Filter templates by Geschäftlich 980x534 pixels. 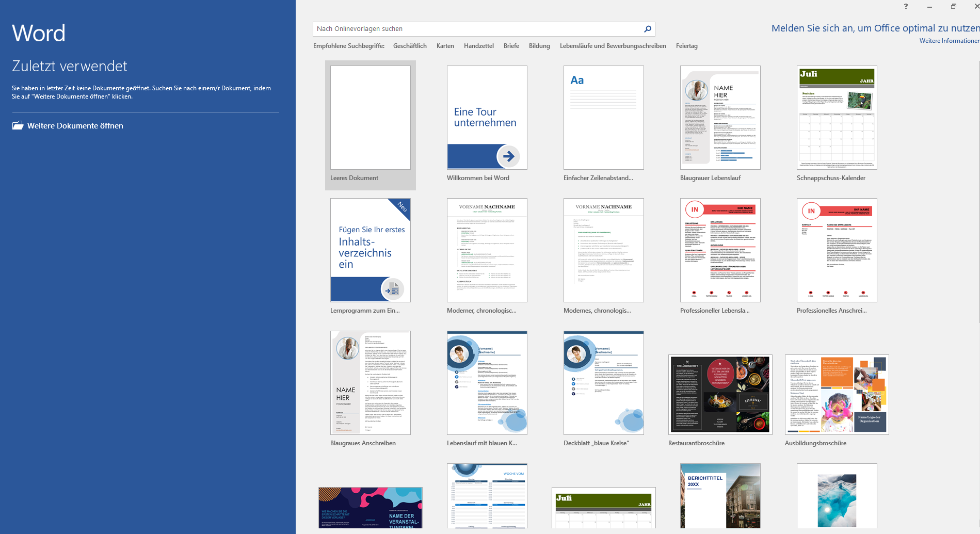click(410, 45)
